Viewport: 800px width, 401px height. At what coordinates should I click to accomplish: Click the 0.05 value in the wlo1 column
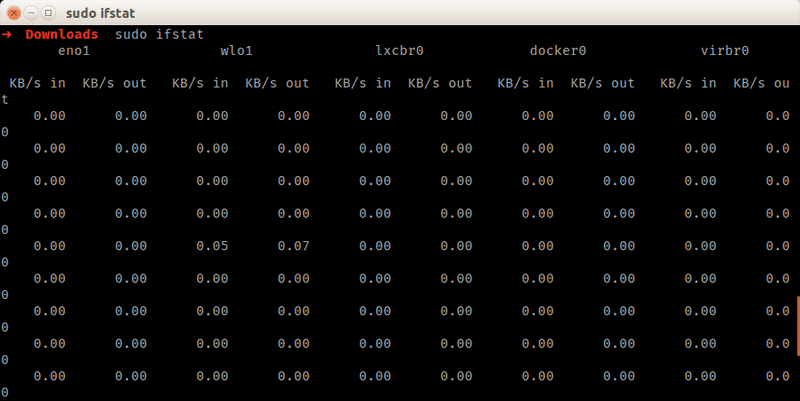pyautogui.click(x=212, y=246)
